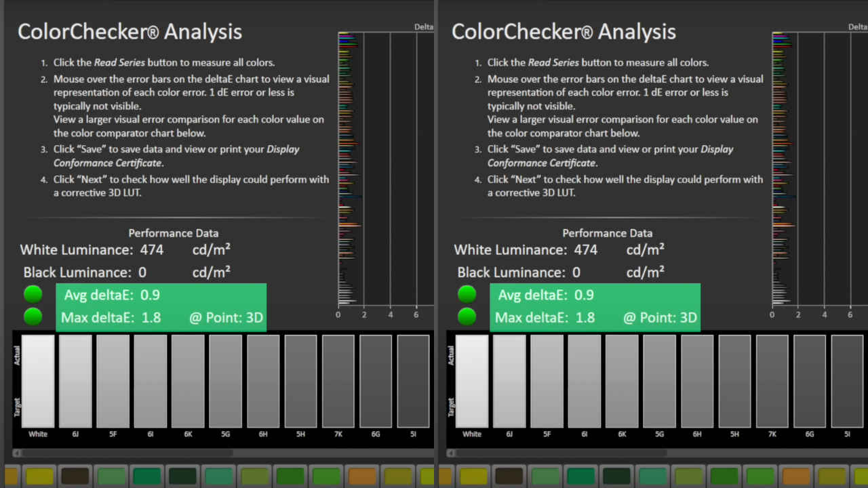This screenshot has height=488, width=868.
Task: Click the green Avg deltaE indicator in left panel
Action: pyautogui.click(x=33, y=294)
